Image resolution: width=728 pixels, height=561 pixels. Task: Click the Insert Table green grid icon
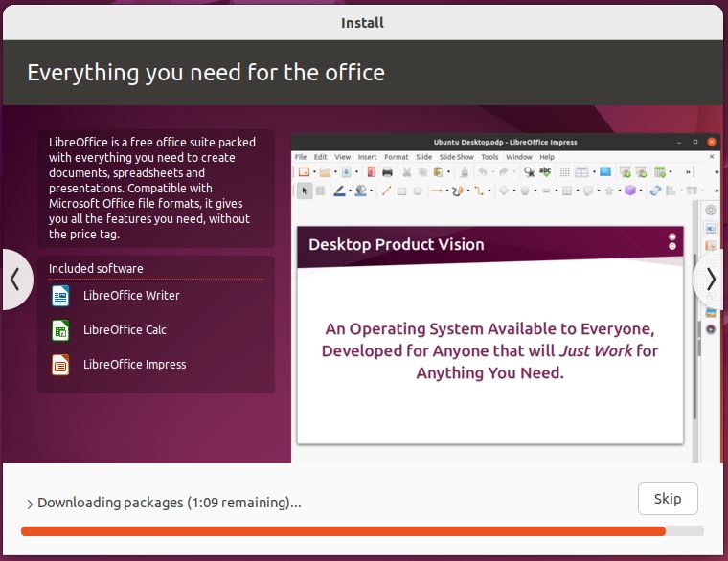click(x=660, y=172)
